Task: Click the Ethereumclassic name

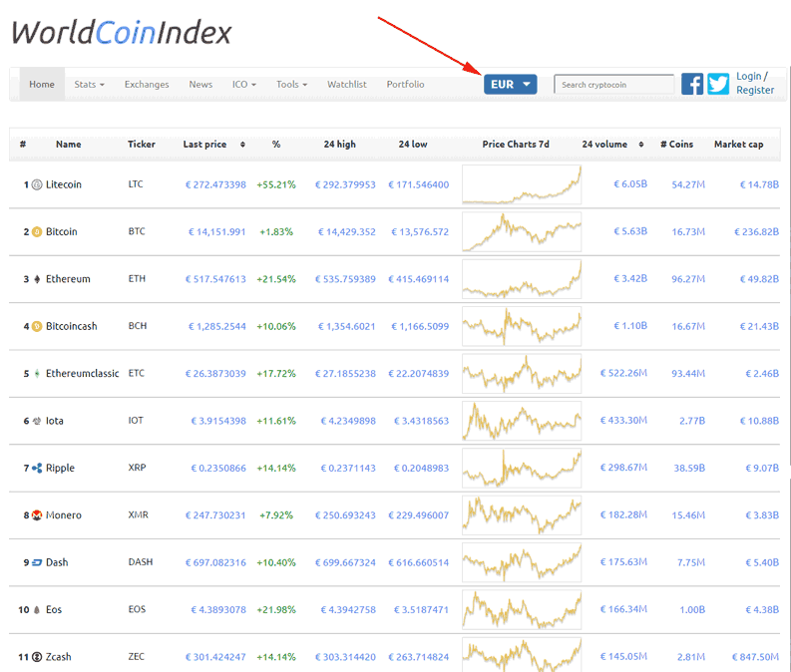Action: coord(82,374)
